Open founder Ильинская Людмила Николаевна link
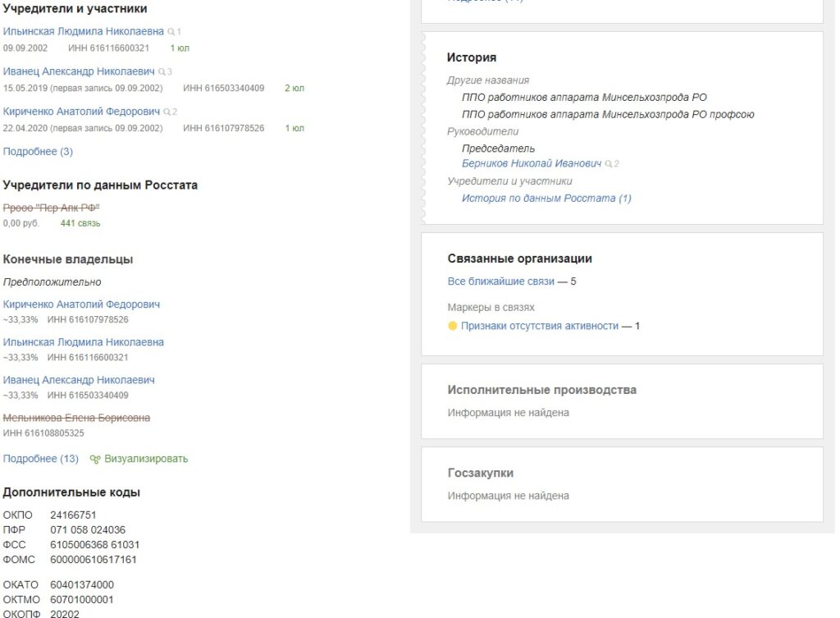The image size is (840, 618). pos(83,32)
